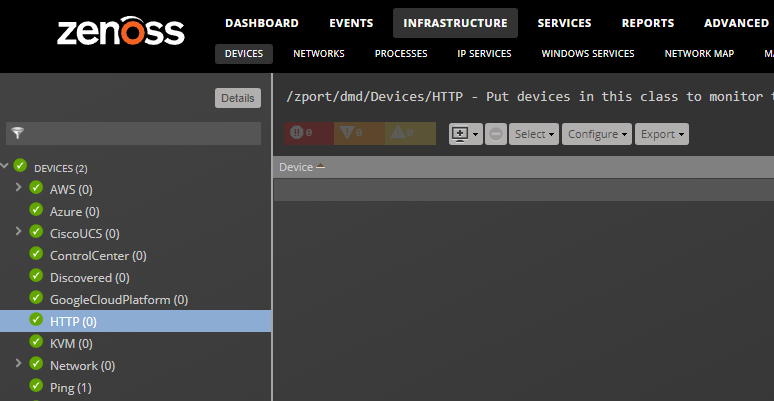Viewport: 774px width, 401px height.
Task: Expand the AWS tree node
Action: click(18, 188)
